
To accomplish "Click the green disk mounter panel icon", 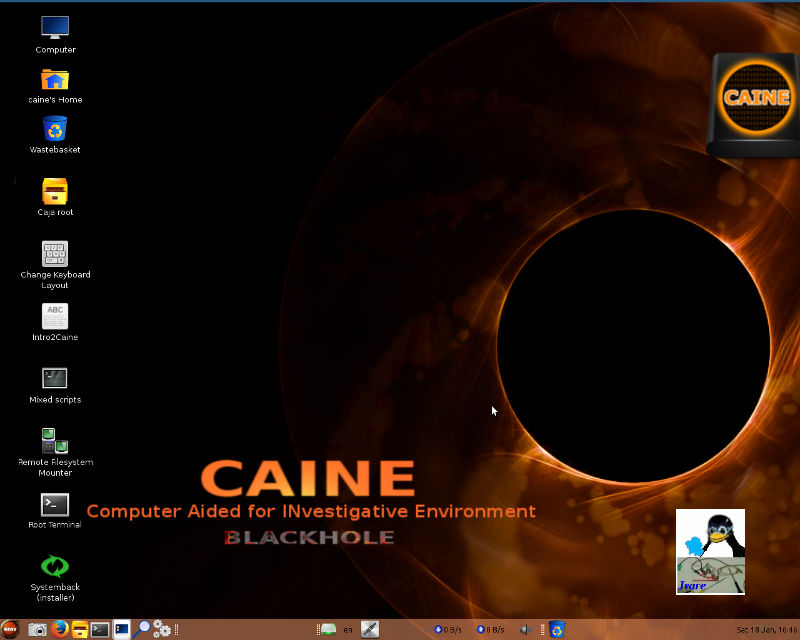I will click(x=328, y=629).
